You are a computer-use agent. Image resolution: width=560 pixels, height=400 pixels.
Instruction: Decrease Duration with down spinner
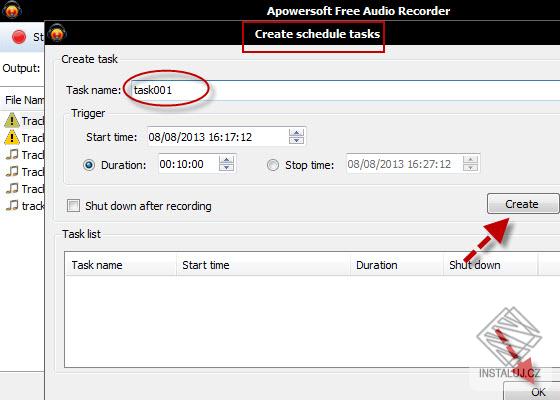226,168
